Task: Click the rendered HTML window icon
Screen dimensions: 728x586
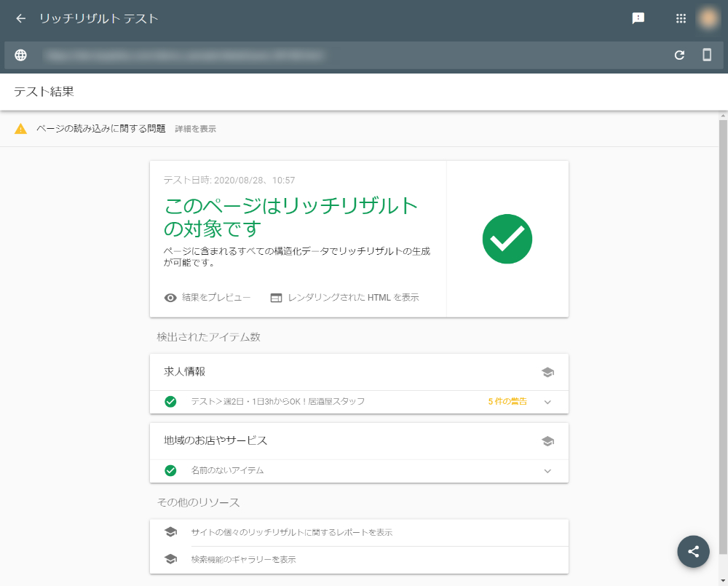Action: 276,298
